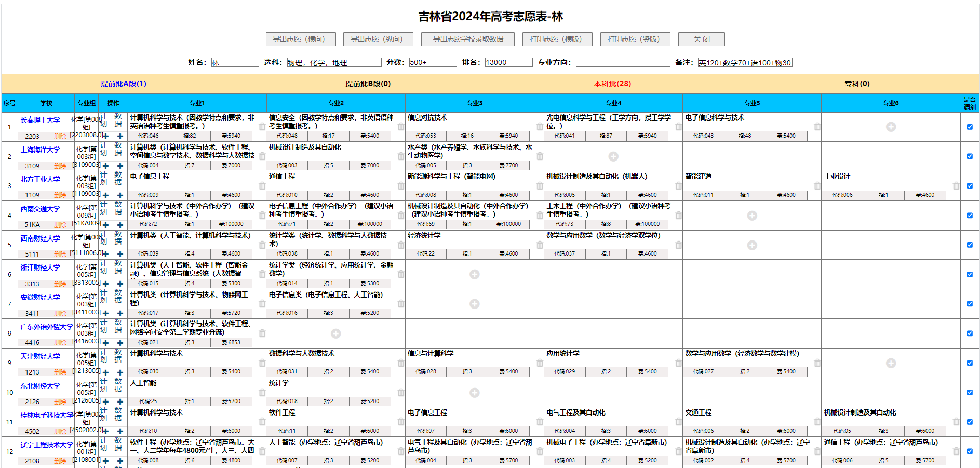Click 打印志愿(横版) button

[557, 39]
